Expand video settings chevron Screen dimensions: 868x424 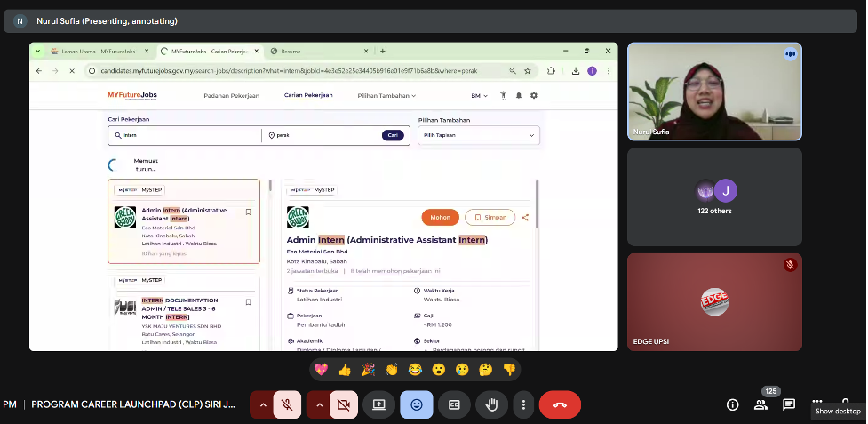click(x=317, y=404)
